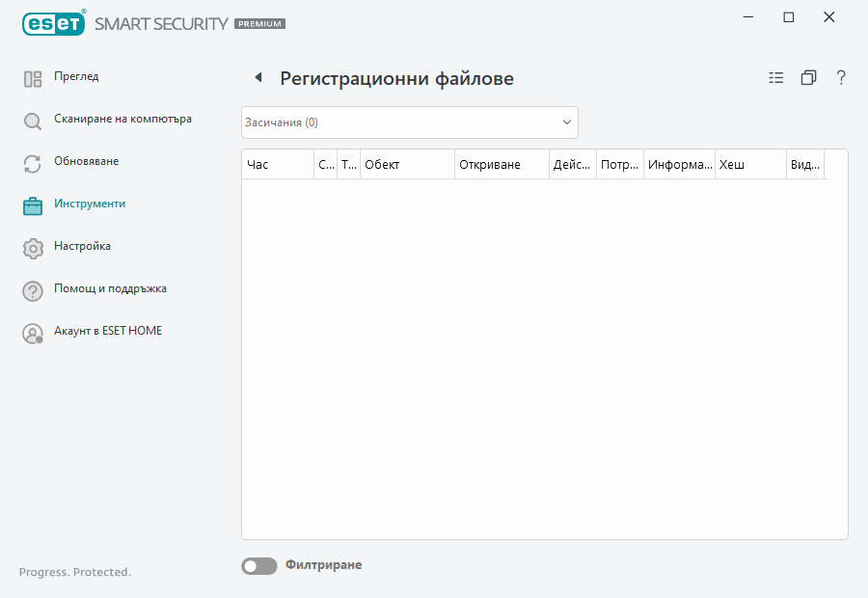Screen dimensions: 868x598
Task: Open the Засичания (0) dropdown
Action: tap(409, 122)
